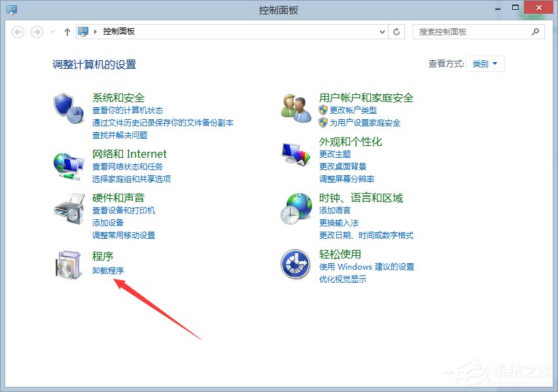The image size is (558, 392).
Task: Navigate up using the up arrow icon
Action: tap(67, 31)
